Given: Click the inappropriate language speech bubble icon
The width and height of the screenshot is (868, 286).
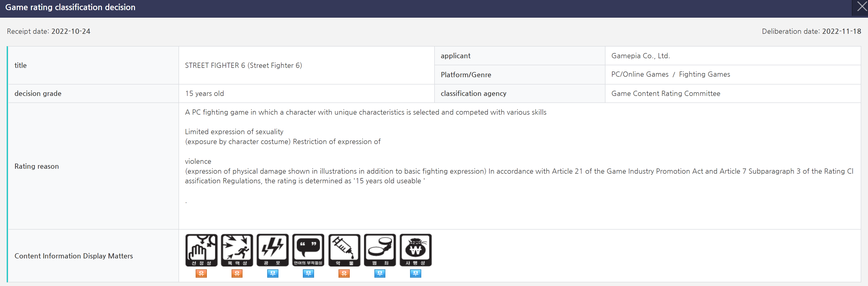Looking at the screenshot, I should [x=308, y=250].
